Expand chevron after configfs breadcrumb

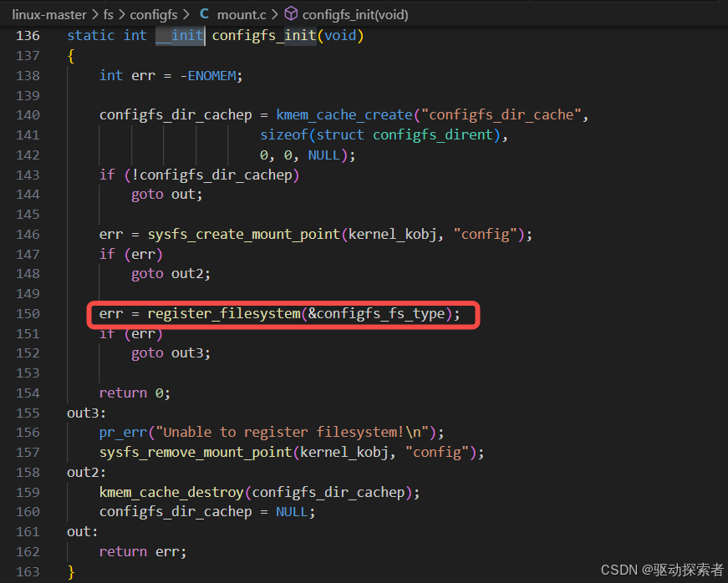coord(186,15)
